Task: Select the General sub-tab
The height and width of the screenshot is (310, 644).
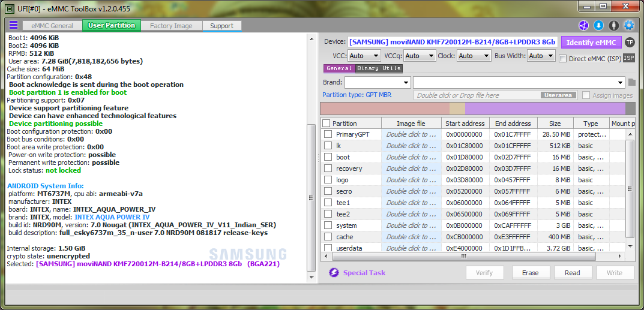Action: (x=339, y=68)
